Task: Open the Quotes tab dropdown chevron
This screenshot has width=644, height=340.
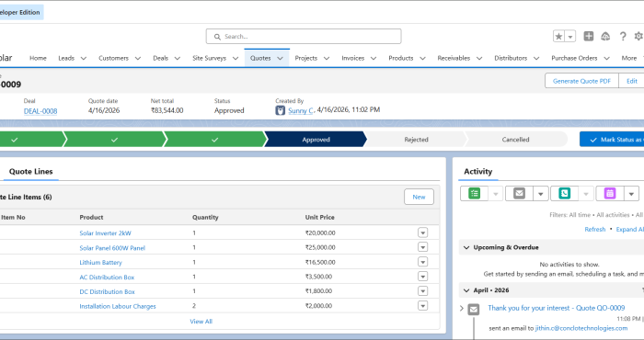Action: [x=280, y=58]
